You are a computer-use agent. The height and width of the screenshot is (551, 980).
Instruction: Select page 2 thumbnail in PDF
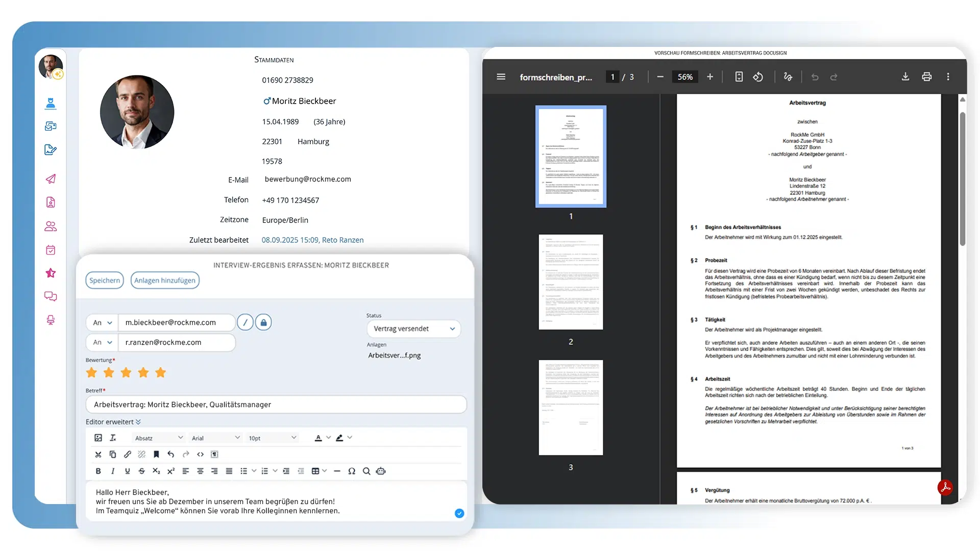(x=571, y=282)
